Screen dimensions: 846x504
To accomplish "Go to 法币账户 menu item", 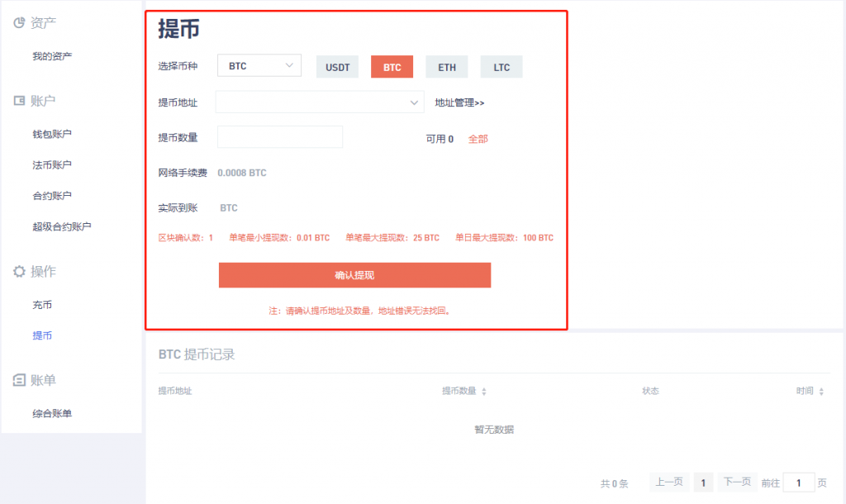I will [x=52, y=164].
